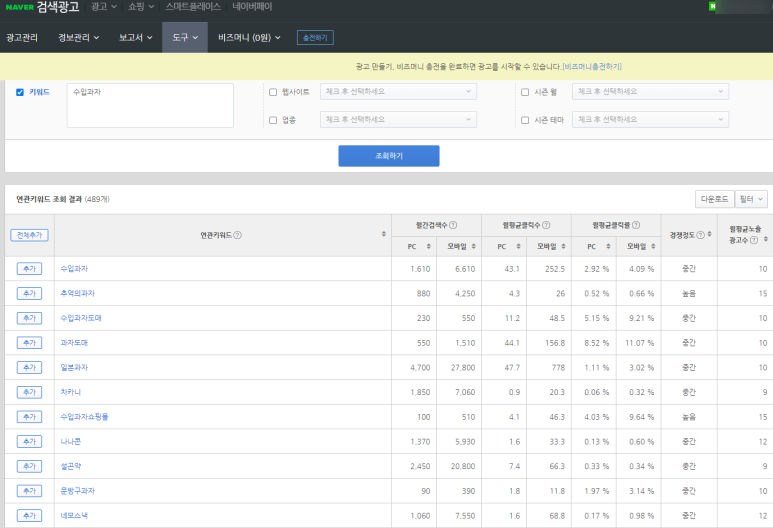The height and width of the screenshot is (528, 773).
Task: Click the keyword text area containing 수입과자
Action: point(150,106)
